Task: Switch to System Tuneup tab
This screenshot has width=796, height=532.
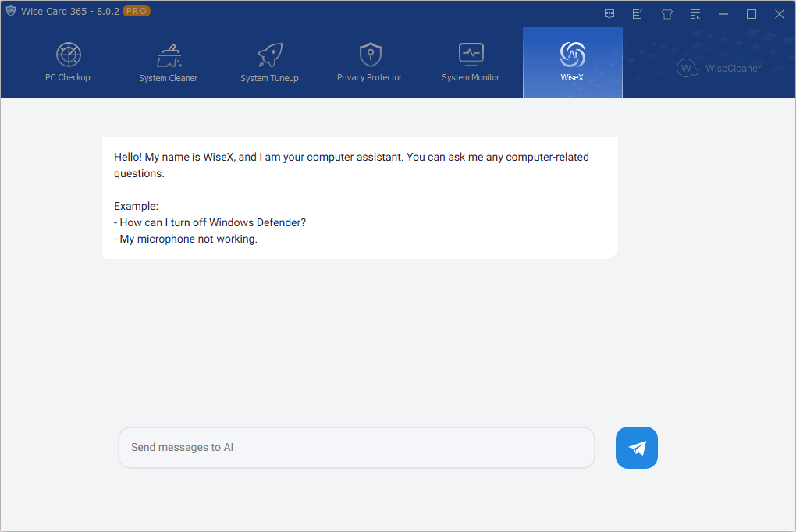Action: (269, 62)
